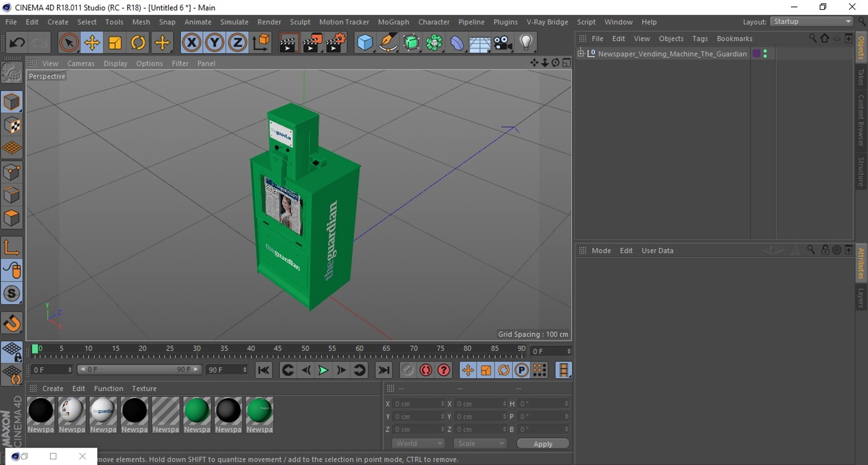Viewport: 868px width, 465px height.
Task: Open Edit Render Settings
Action: (336, 43)
